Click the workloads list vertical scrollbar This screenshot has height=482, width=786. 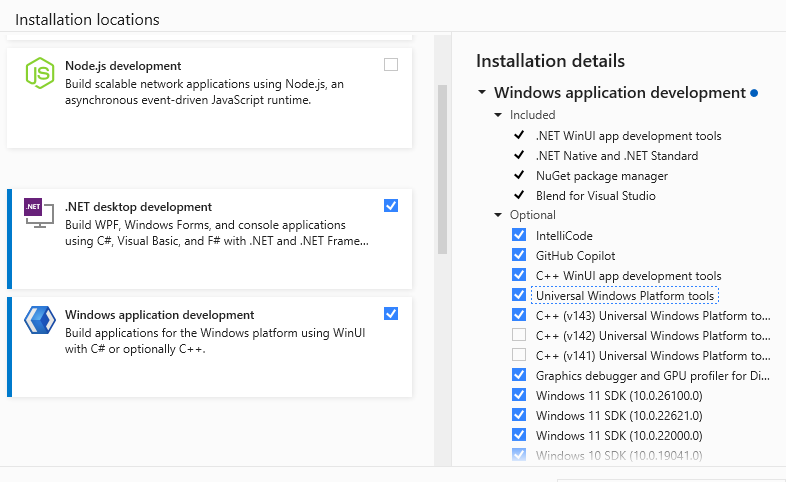(x=442, y=170)
